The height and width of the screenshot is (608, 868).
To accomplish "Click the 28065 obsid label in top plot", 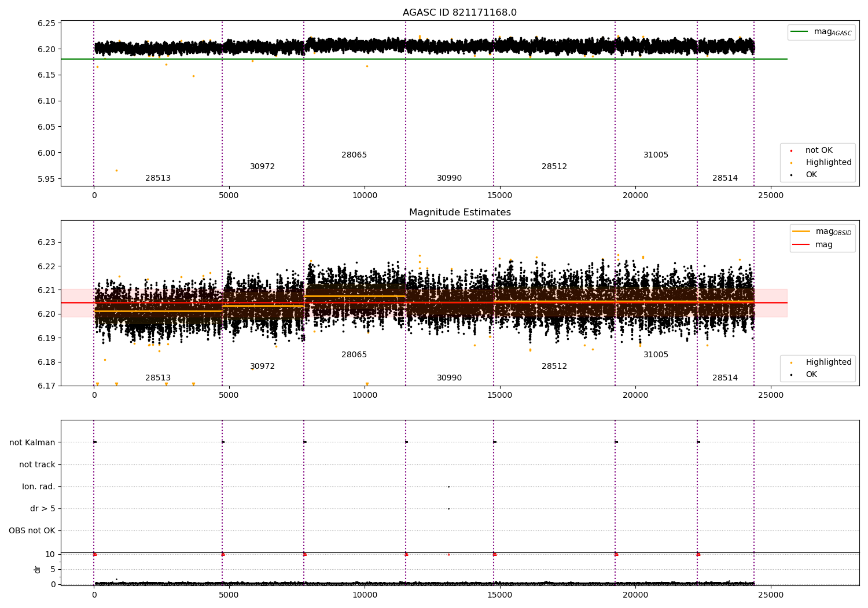I will click(354, 155).
